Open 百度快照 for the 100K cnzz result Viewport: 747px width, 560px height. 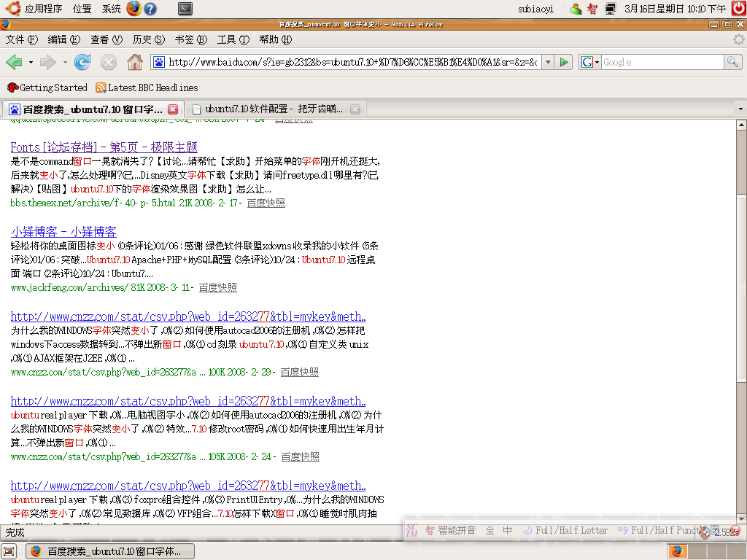(299, 373)
